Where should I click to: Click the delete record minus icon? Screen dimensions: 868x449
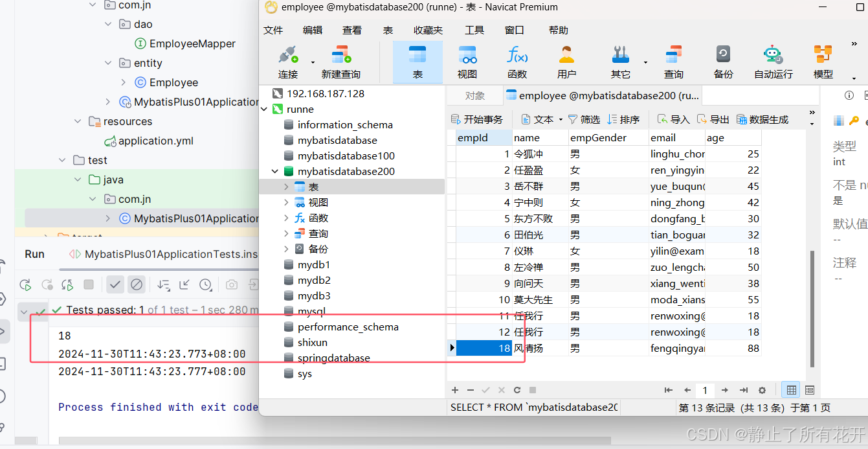(x=471, y=390)
